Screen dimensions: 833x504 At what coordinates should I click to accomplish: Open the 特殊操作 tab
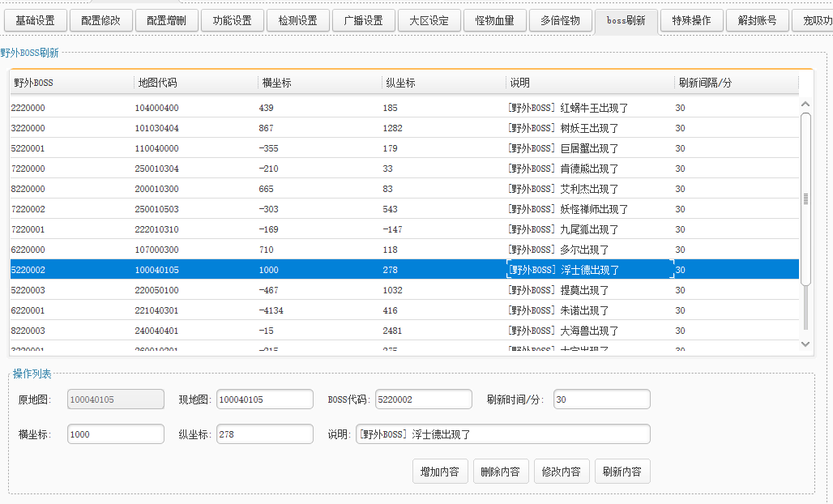(x=692, y=21)
